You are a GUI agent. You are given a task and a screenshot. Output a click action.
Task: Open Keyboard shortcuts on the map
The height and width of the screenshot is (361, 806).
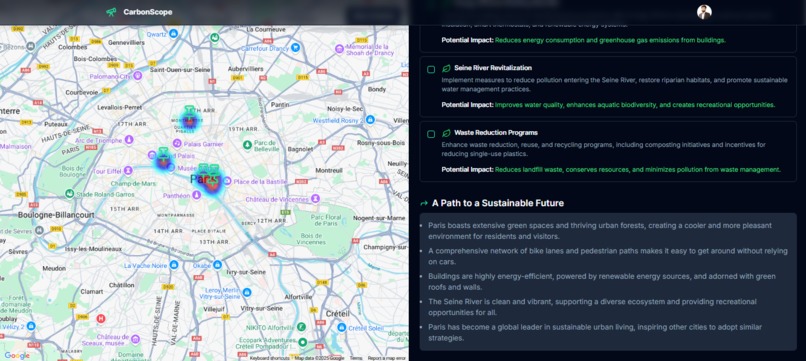pos(269,358)
